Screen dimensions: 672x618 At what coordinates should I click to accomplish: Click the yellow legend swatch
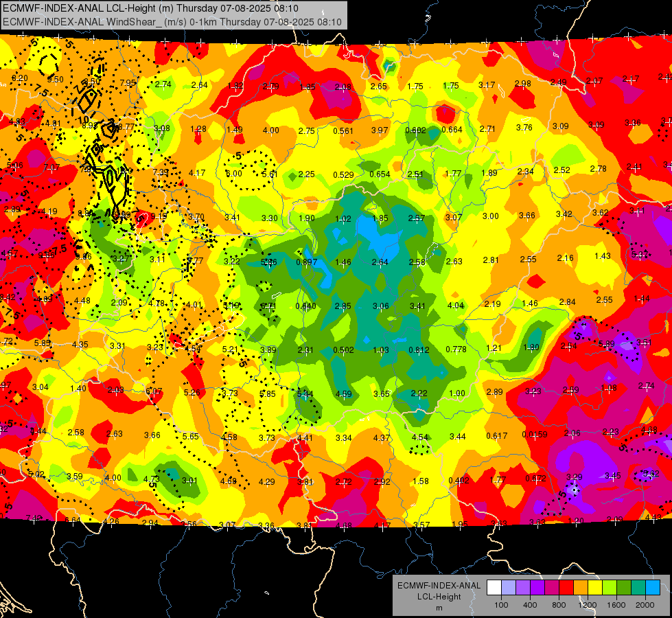point(595,588)
